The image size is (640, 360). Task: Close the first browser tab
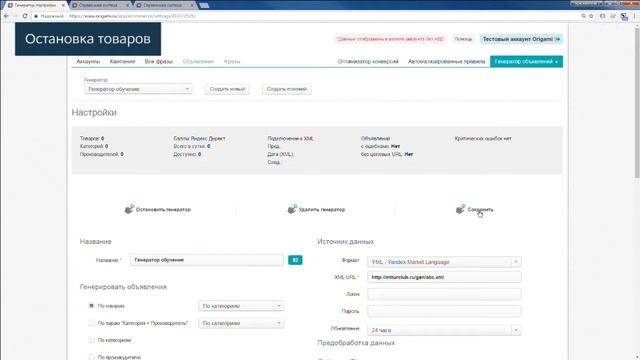63,5
